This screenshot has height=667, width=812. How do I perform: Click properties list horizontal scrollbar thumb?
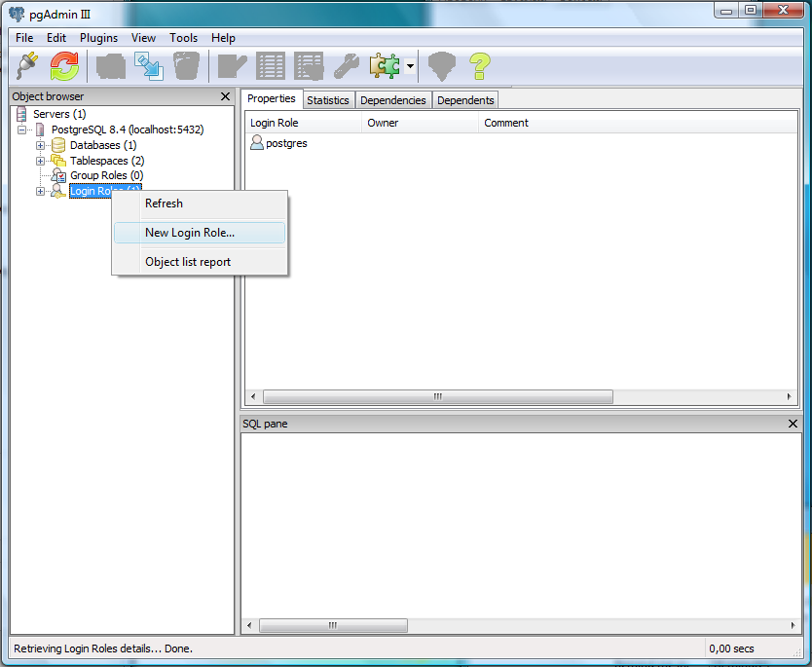(x=438, y=396)
